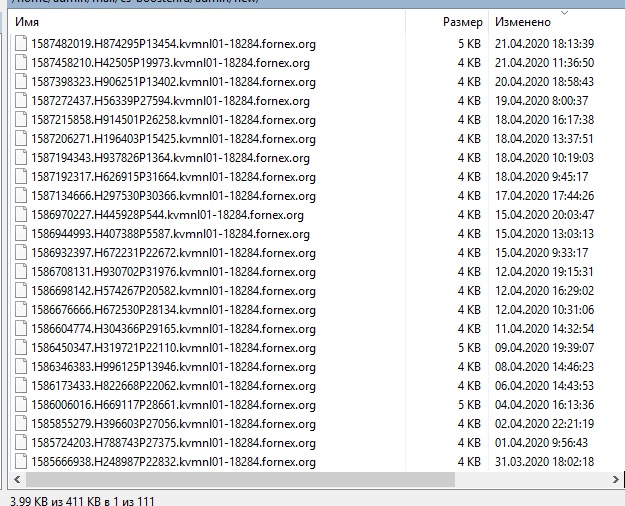Click file icon of 1586173433.H822668P22062 row
Screen dimensions: 625x506
21,386
